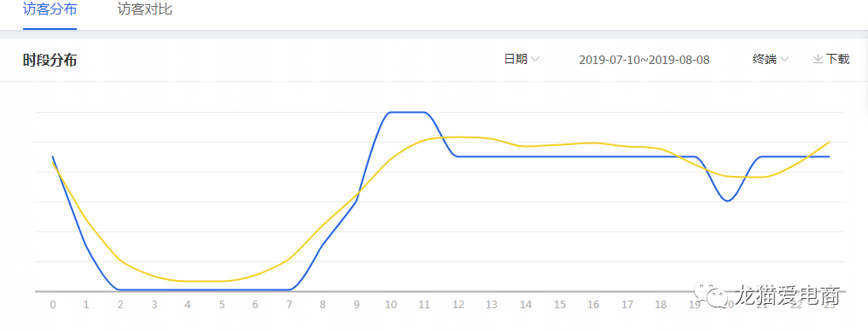Viewport: 868px width, 333px height.
Task: Click the blue line peak at hour 11
Action: tap(424, 113)
